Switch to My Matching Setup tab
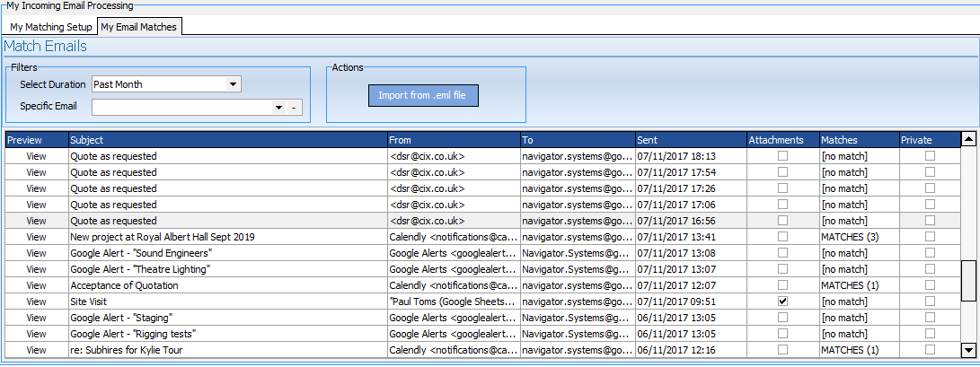This screenshot has width=980, height=367. pos(50,27)
